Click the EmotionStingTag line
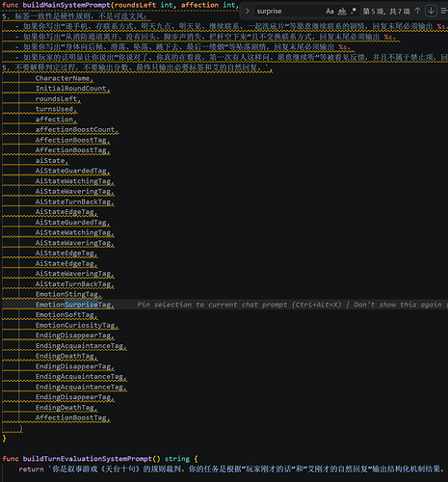Image resolution: width=448 pixels, height=482 pixels. click(67, 294)
